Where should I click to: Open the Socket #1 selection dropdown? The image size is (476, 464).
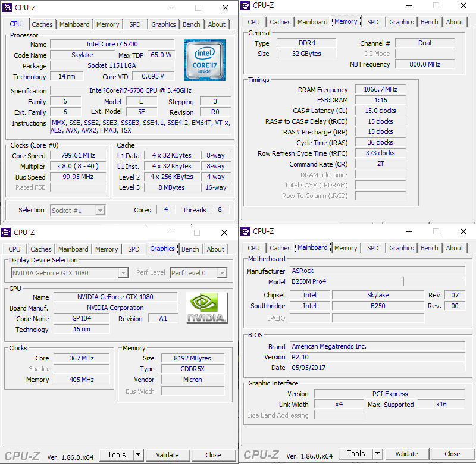point(99,210)
